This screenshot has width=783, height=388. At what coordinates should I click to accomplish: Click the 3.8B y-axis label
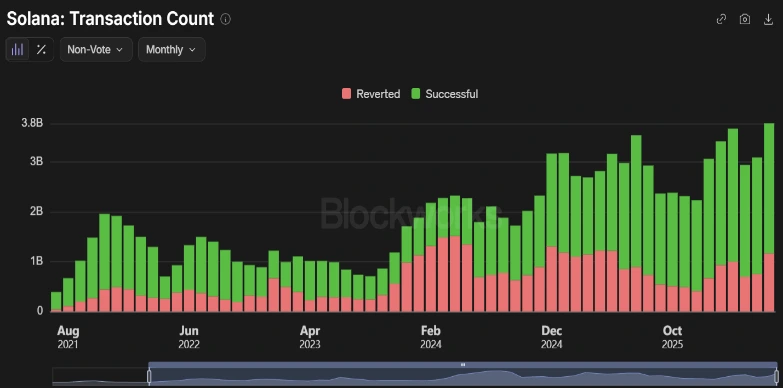tap(32, 124)
